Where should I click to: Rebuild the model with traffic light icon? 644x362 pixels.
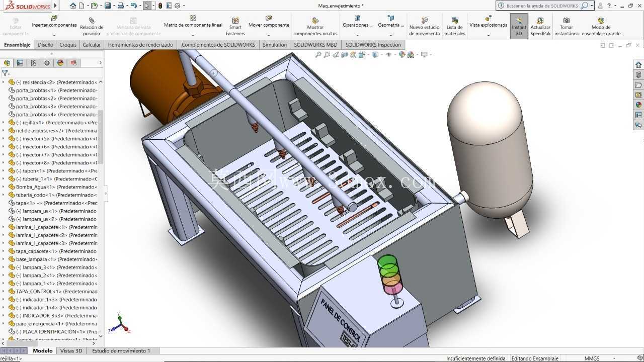160,6
